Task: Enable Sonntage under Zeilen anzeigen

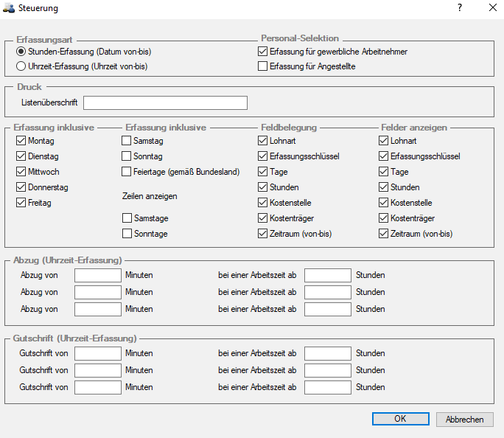Action: 127,234
